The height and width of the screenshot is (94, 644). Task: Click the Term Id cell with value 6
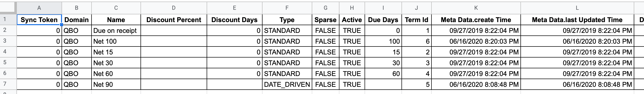[417, 41]
